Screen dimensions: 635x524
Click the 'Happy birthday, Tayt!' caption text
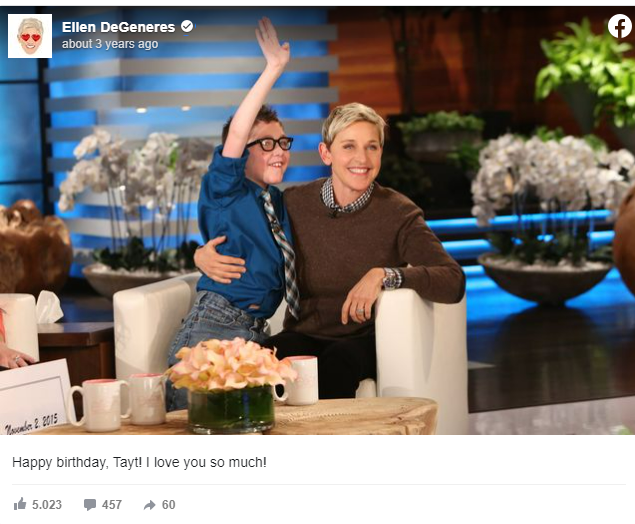[x=77, y=462]
